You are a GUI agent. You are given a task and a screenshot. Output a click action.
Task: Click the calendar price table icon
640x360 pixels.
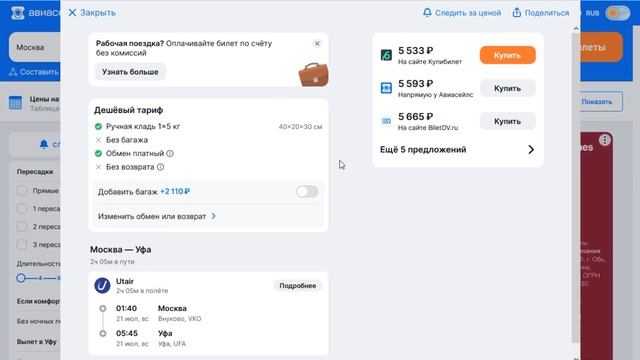click(16, 102)
